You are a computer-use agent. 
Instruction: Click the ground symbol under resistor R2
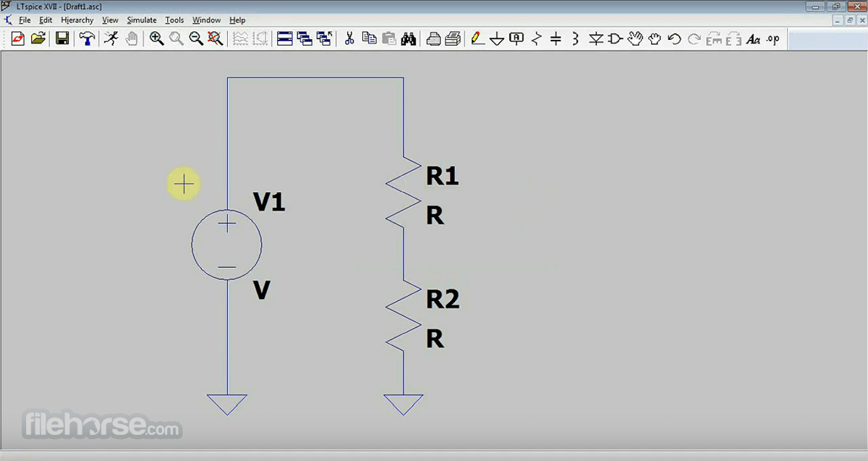click(x=404, y=405)
